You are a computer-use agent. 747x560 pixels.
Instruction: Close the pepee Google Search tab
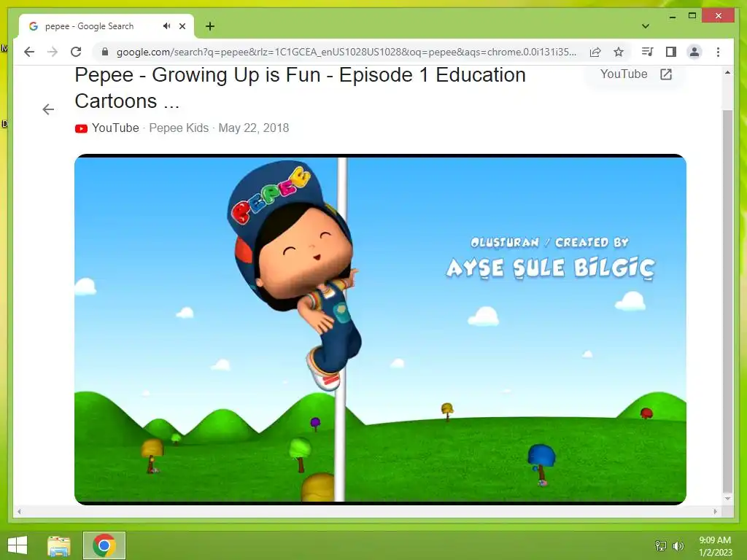click(182, 26)
